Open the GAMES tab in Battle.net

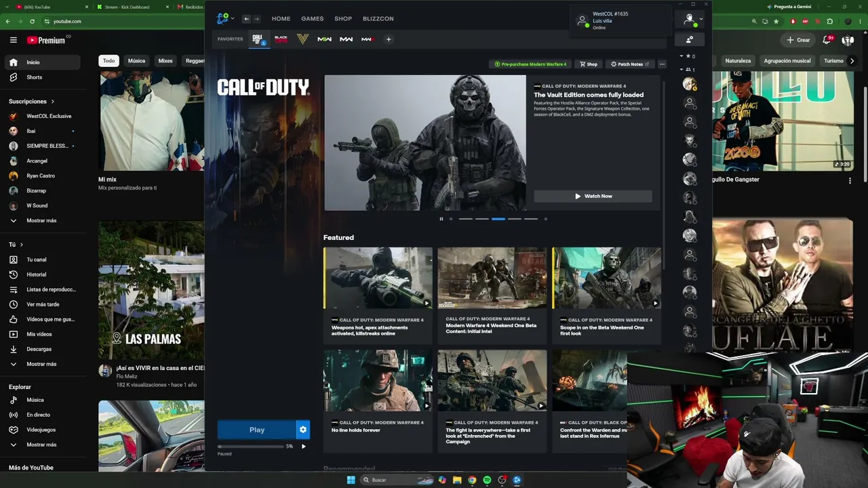click(x=313, y=19)
